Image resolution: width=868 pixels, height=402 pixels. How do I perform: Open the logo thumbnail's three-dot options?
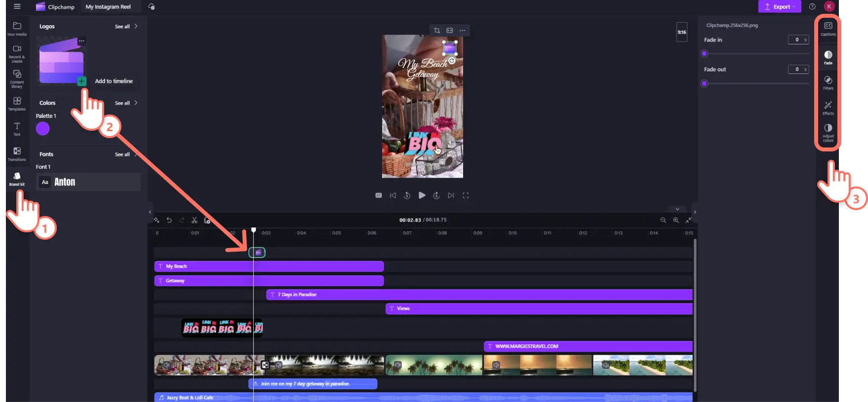pyautogui.click(x=81, y=41)
